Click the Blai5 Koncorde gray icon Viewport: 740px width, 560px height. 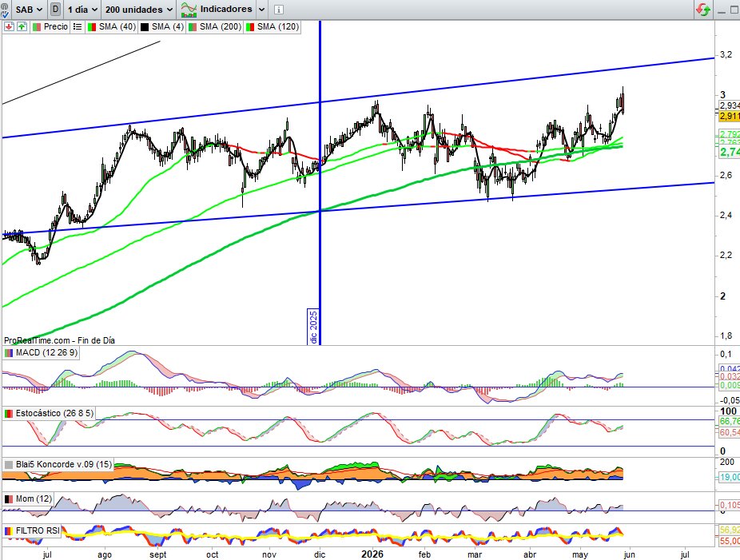pyautogui.click(x=9, y=465)
